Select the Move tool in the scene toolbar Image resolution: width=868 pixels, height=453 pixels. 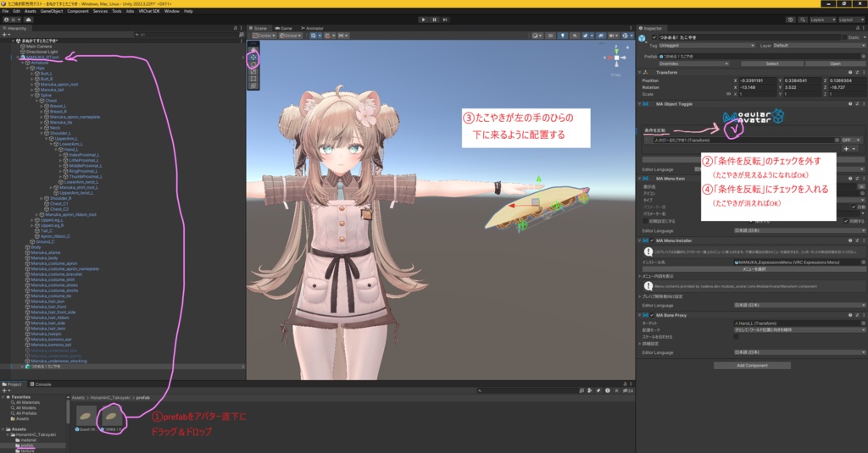click(253, 58)
